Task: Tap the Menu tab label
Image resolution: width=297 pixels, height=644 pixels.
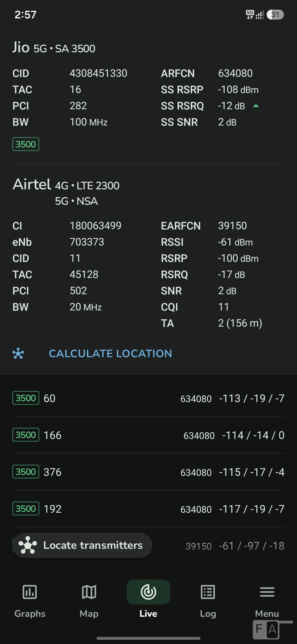Action: click(x=267, y=614)
